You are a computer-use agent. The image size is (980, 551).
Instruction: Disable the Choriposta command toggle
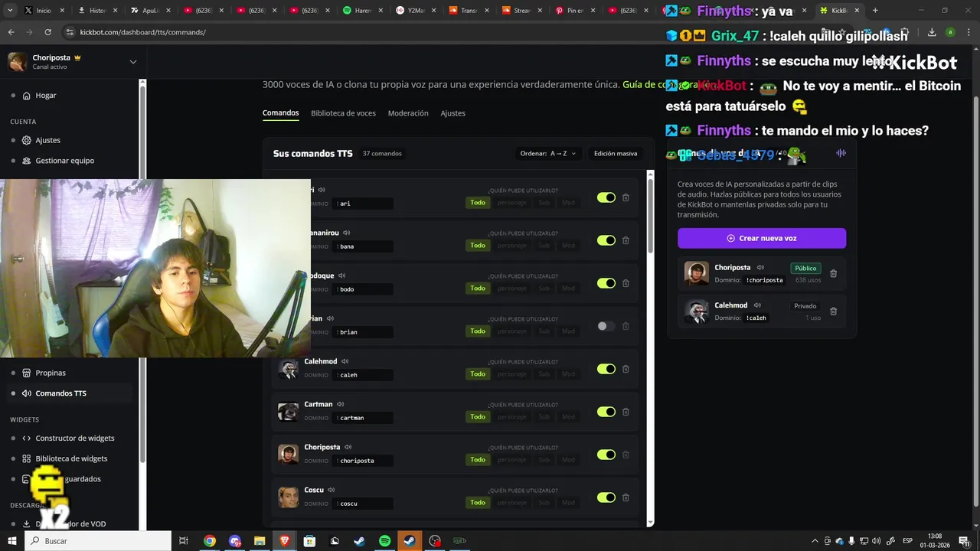(x=606, y=455)
